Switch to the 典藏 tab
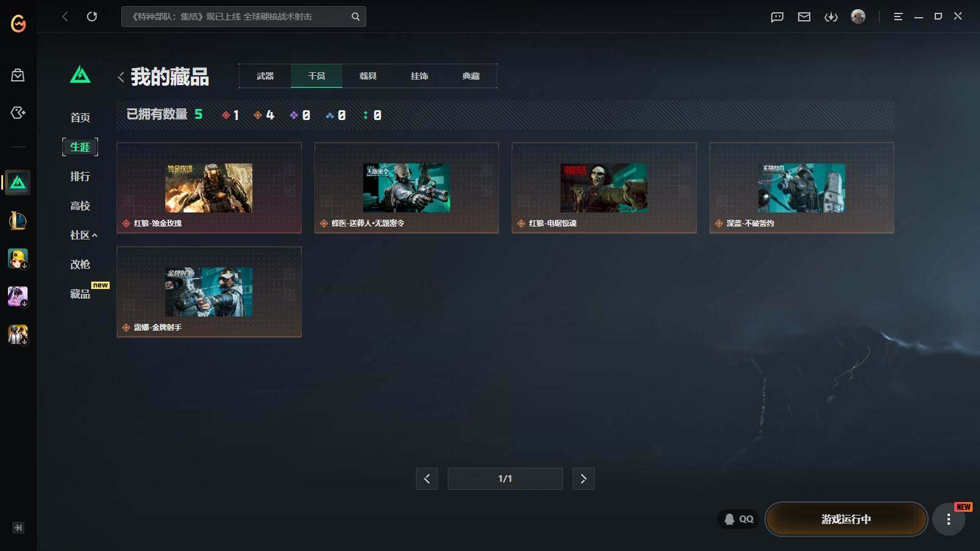The height and width of the screenshot is (551, 980). point(471,76)
